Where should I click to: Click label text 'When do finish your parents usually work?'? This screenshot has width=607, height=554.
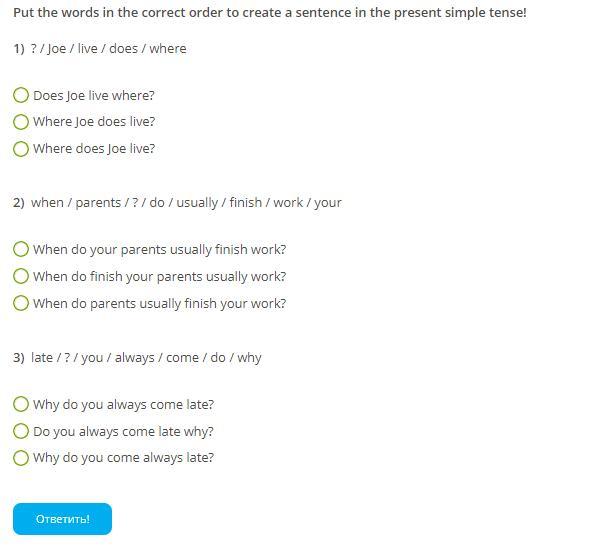159,277
